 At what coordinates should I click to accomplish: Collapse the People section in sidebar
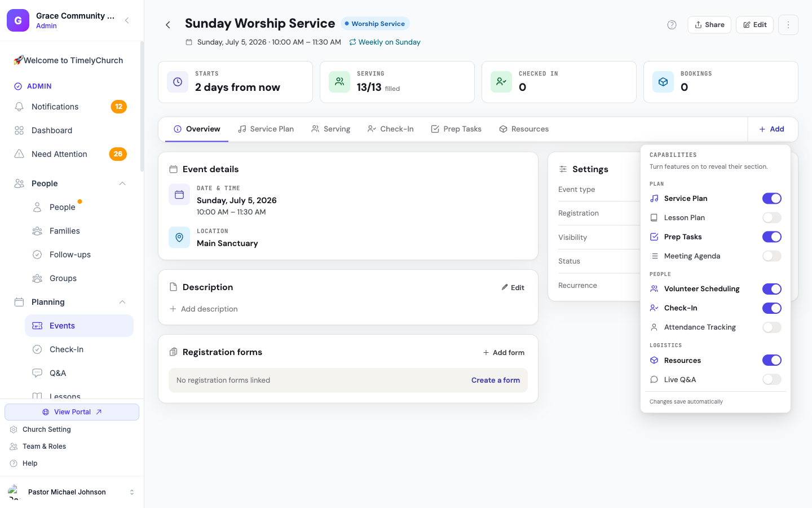click(x=122, y=183)
